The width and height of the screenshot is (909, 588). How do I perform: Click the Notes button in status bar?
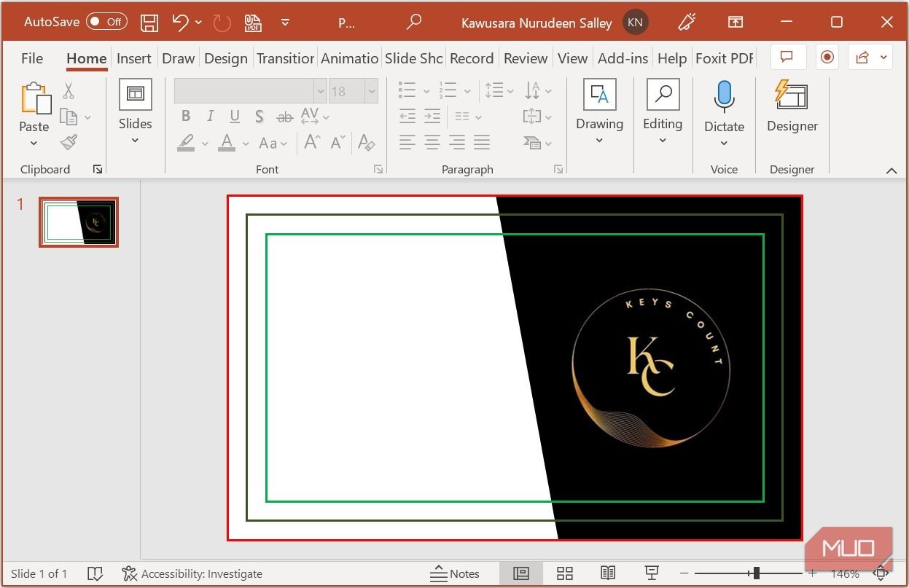[x=455, y=573]
